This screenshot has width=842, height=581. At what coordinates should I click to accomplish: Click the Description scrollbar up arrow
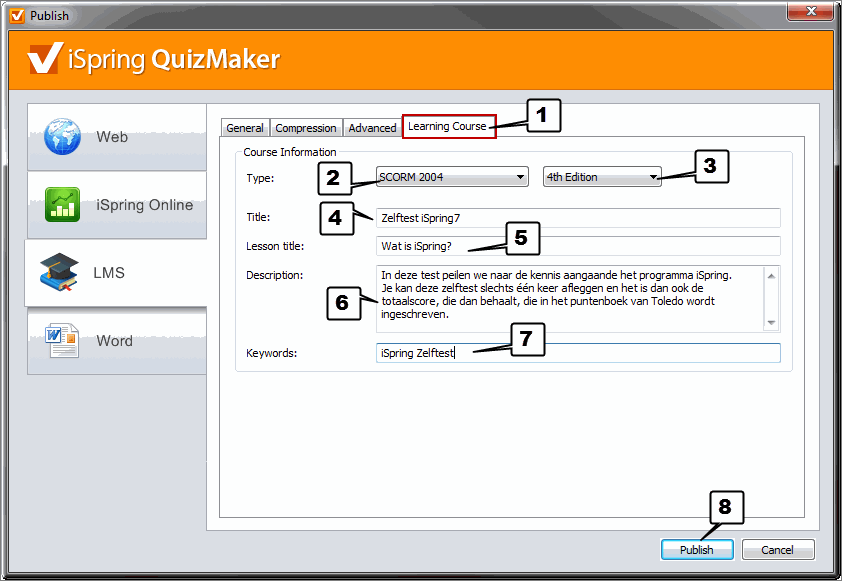(771, 276)
